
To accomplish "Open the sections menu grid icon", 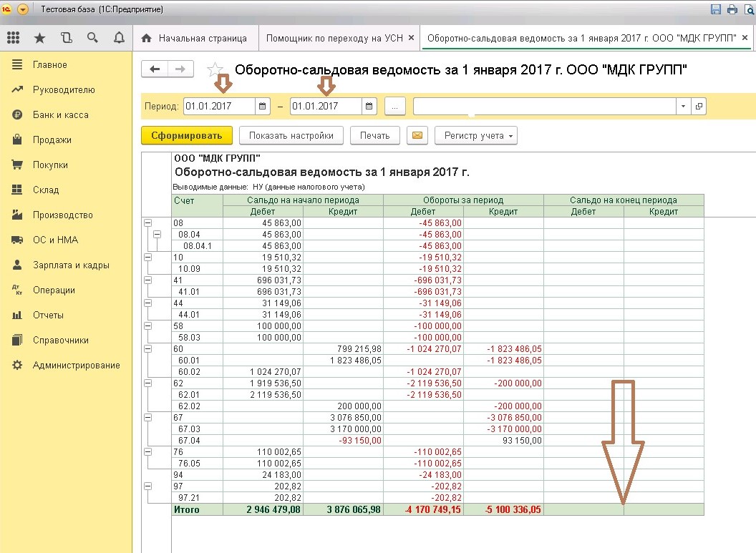I will coord(14,38).
